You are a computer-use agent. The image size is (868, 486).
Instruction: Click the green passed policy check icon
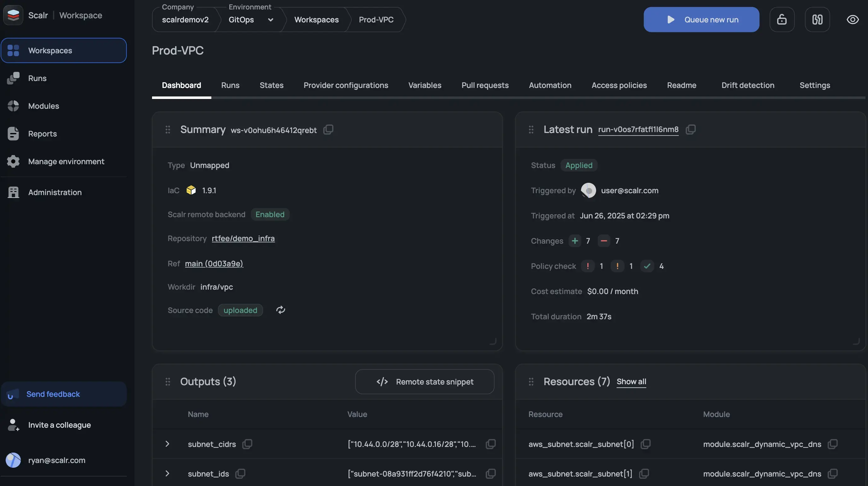(x=647, y=266)
